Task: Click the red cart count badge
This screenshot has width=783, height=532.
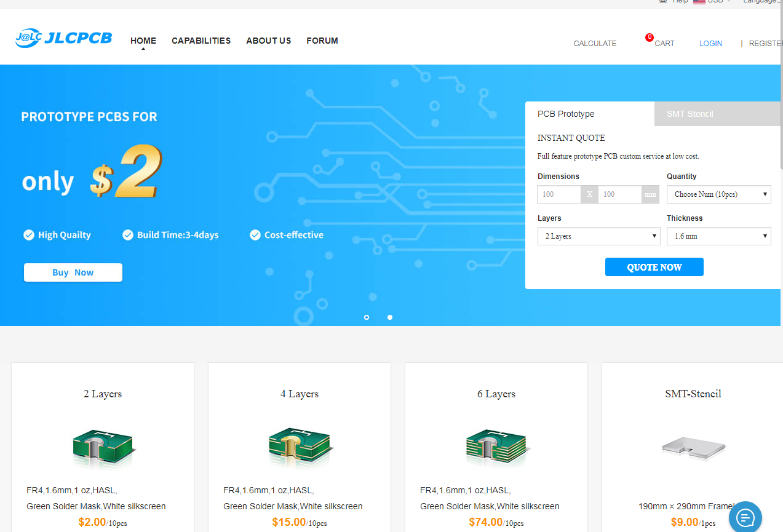Action: coord(650,38)
